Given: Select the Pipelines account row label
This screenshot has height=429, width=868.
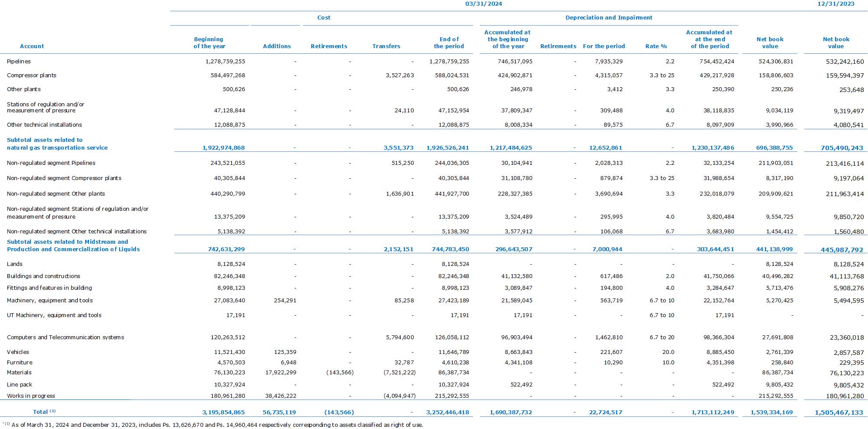Looking at the screenshot, I should coord(19,62).
